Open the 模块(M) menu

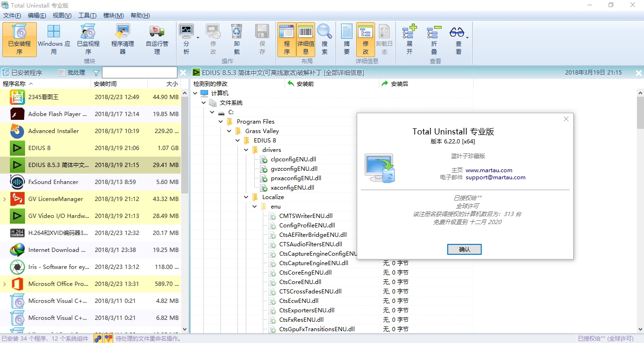113,16
